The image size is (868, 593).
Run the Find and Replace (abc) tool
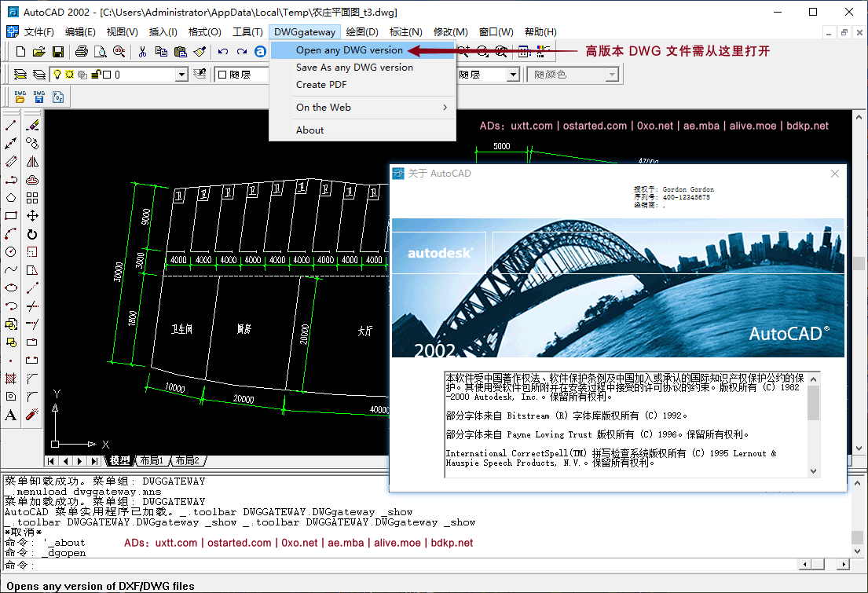(119, 52)
